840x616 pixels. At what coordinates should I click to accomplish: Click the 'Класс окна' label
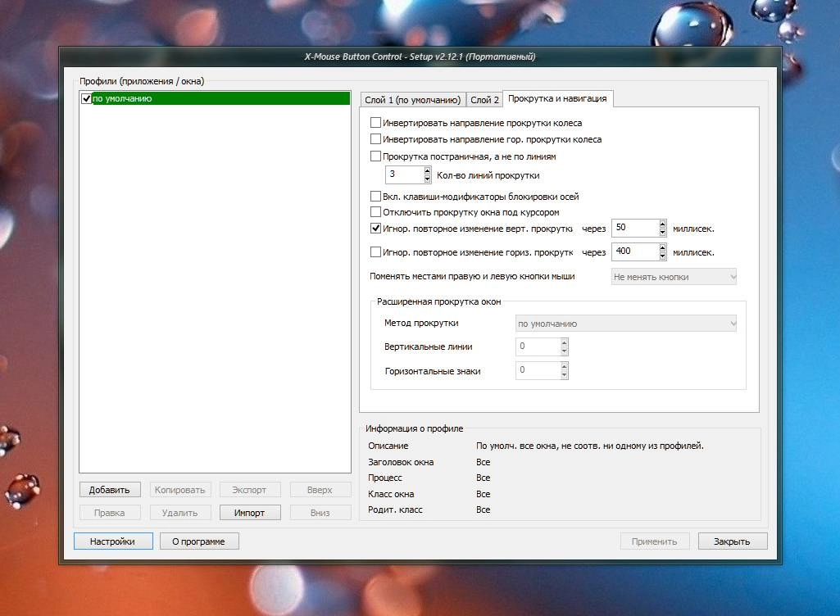[x=391, y=494]
